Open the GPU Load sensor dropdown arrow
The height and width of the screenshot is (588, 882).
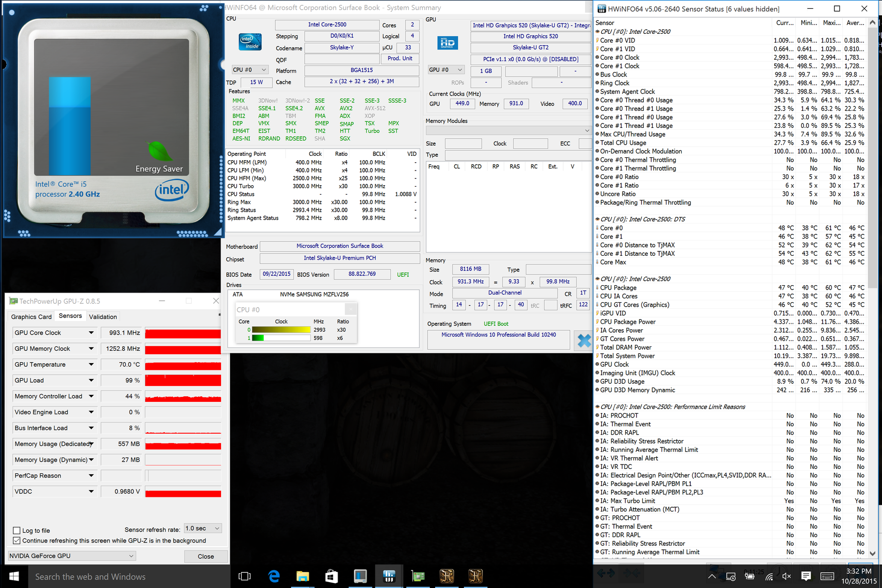[x=91, y=380]
